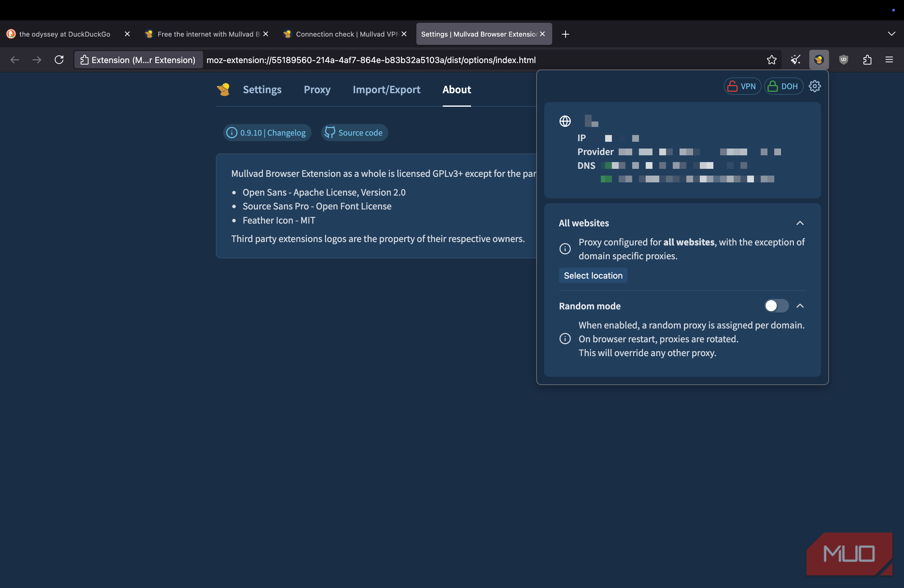Click Source Sans Pro - Open Font License line

click(x=317, y=206)
